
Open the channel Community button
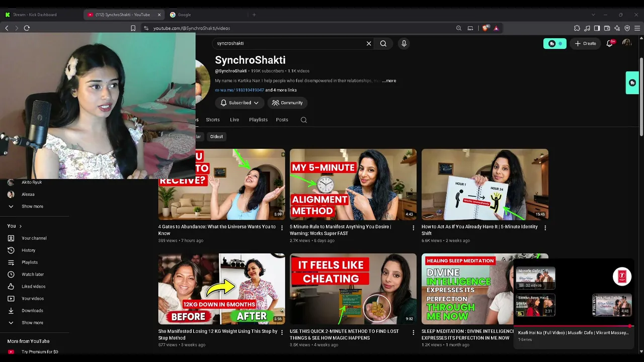(287, 103)
